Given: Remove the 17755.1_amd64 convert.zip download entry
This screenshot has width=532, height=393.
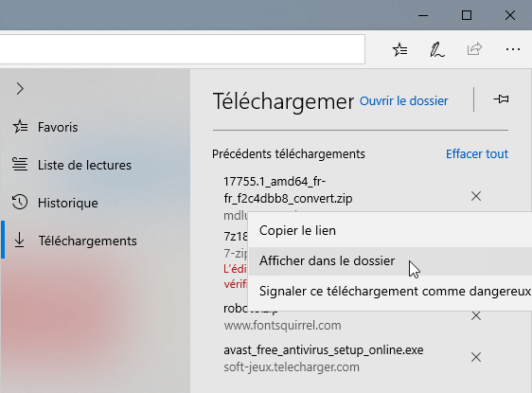Looking at the screenshot, I should click(476, 196).
